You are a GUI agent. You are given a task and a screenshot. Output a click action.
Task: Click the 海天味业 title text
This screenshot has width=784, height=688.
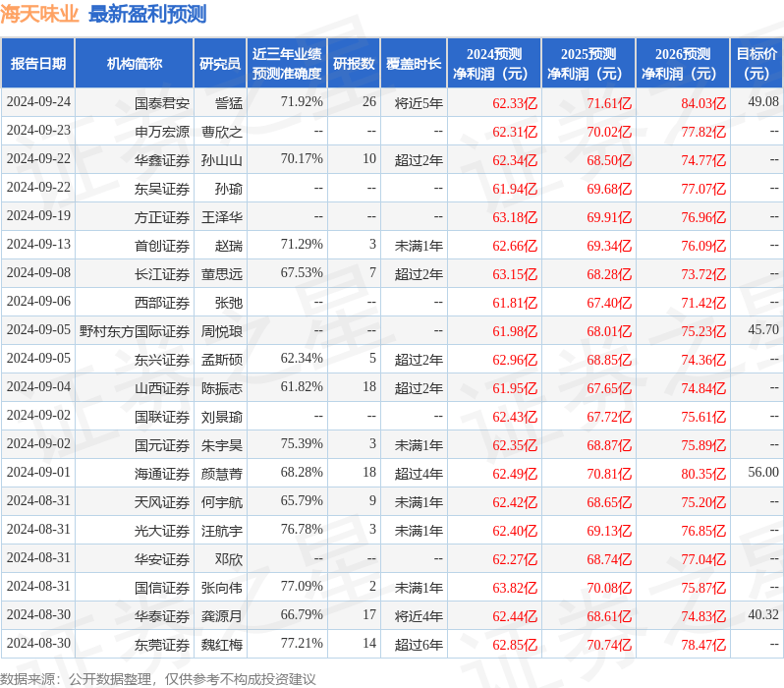[39, 14]
